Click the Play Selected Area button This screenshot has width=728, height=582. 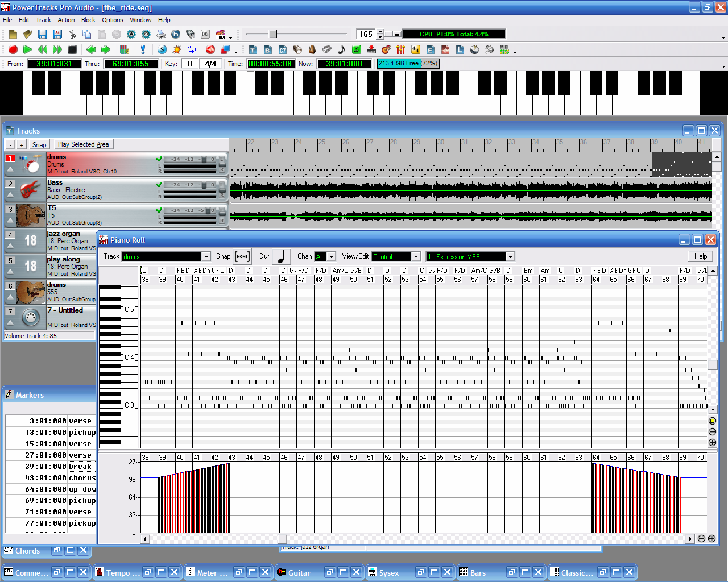[x=83, y=144]
